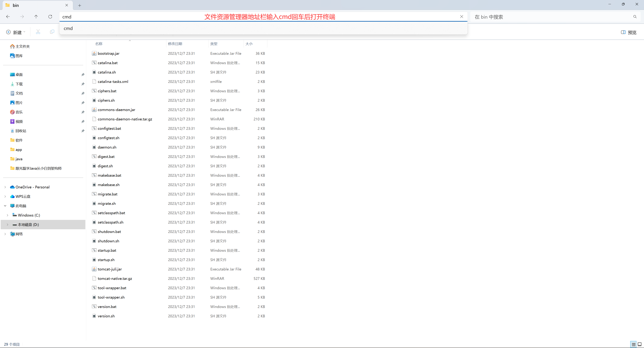Select bootstrap.jar file
This screenshot has height=348, width=644.
pos(109,53)
